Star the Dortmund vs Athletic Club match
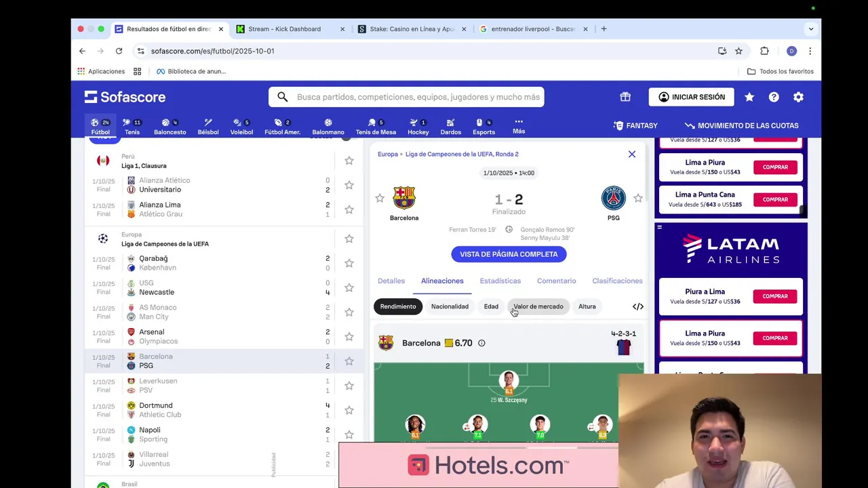 click(x=349, y=410)
